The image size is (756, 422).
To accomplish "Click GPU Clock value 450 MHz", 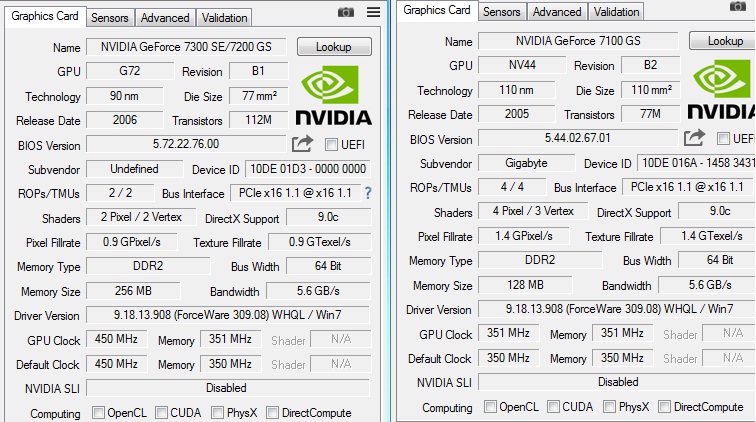I will pos(116,339).
